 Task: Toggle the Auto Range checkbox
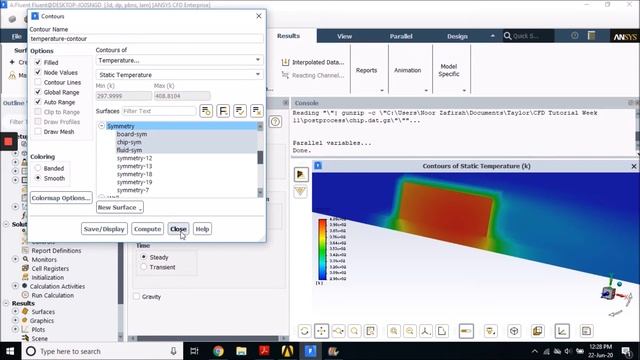(x=38, y=102)
